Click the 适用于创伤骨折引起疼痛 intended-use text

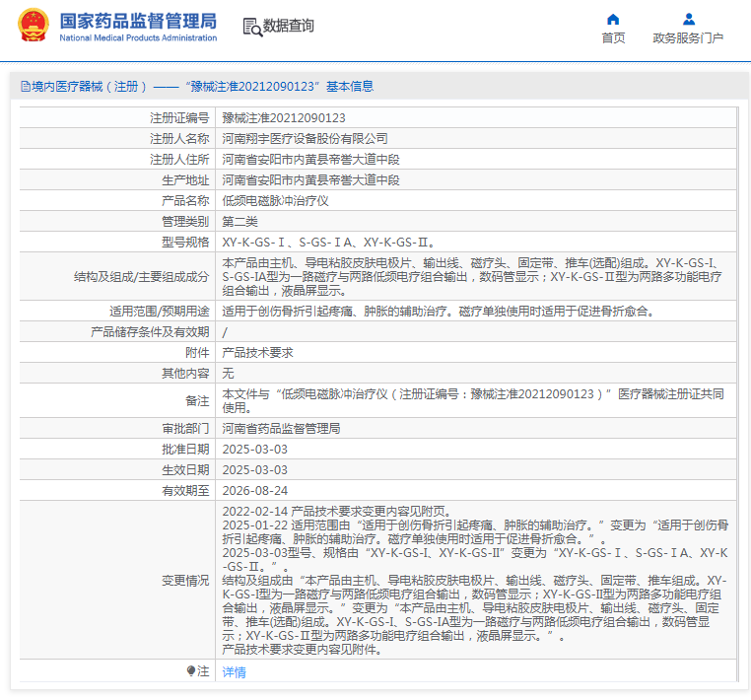(x=438, y=311)
